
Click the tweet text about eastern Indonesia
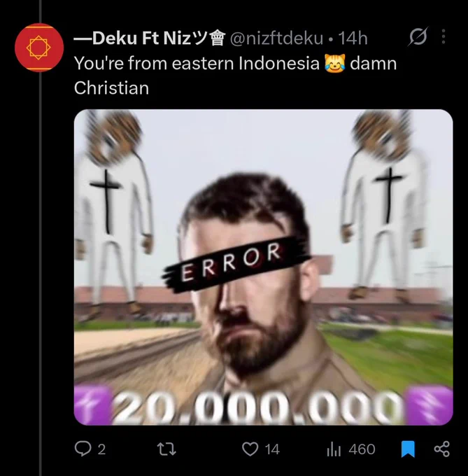click(x=235, y=76)
